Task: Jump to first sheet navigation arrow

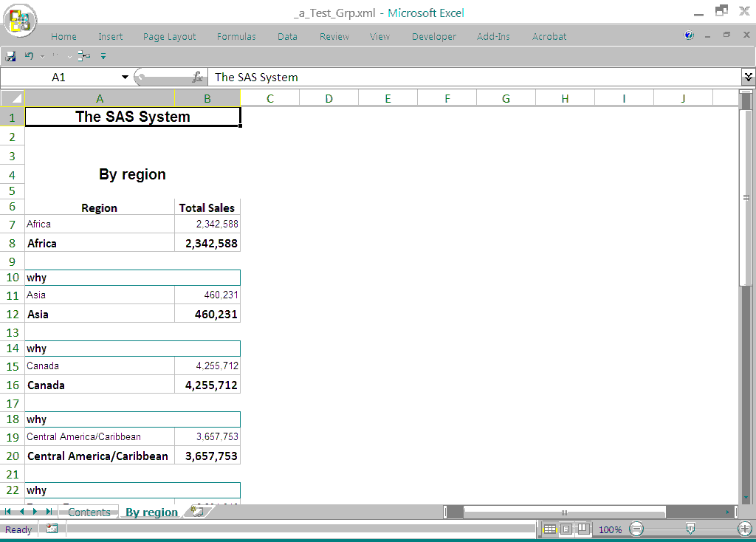Action: coord(7,512)
